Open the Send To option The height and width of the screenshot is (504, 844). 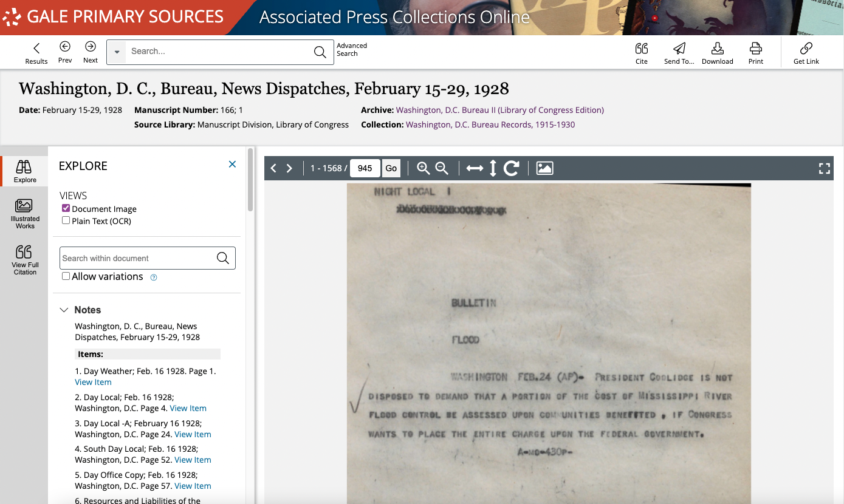679,53
